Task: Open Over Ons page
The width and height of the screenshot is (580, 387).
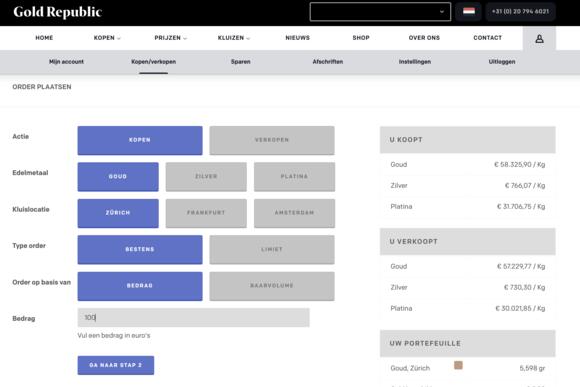Action: pos(424,38)
